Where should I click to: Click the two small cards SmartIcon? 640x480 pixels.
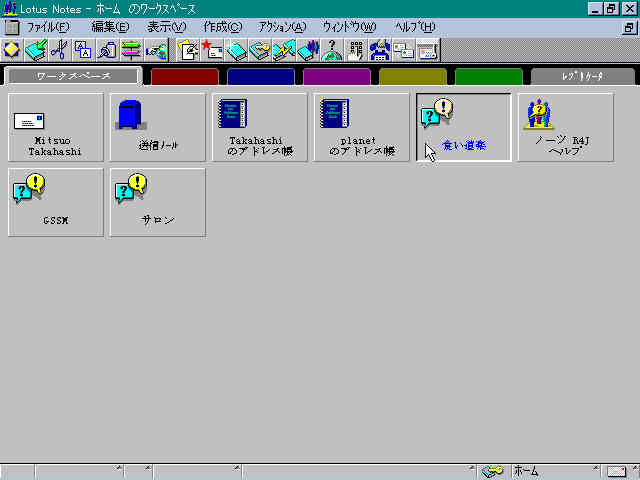[x=404, y=50]
